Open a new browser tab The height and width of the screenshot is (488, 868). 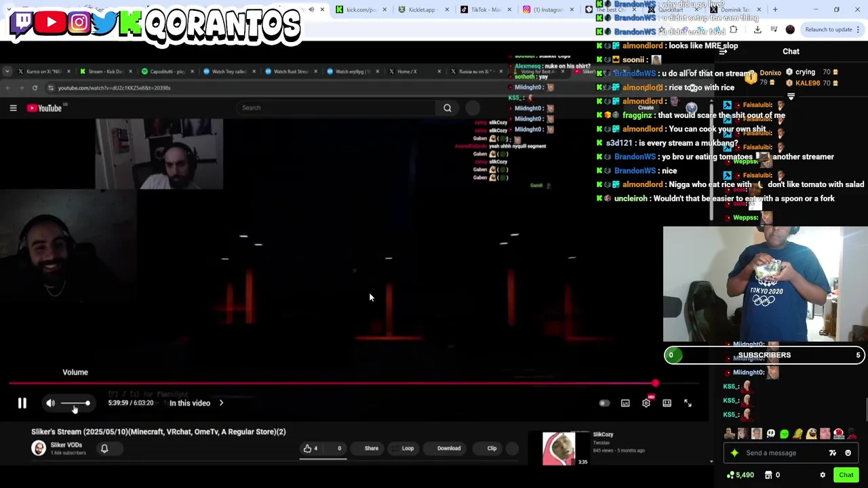(x=775, y=9)
